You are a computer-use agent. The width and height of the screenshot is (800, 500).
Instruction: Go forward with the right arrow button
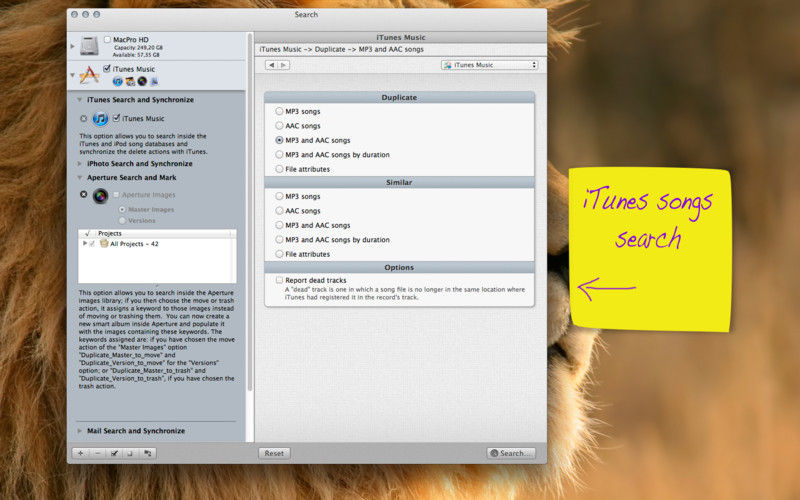(x=284, y=65)
